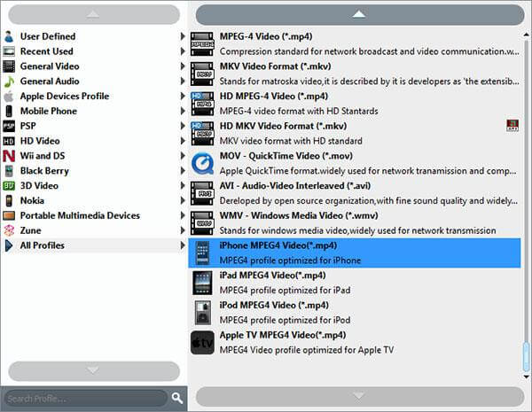Click the WMV format filmstrip icon

tap(202, 223)
